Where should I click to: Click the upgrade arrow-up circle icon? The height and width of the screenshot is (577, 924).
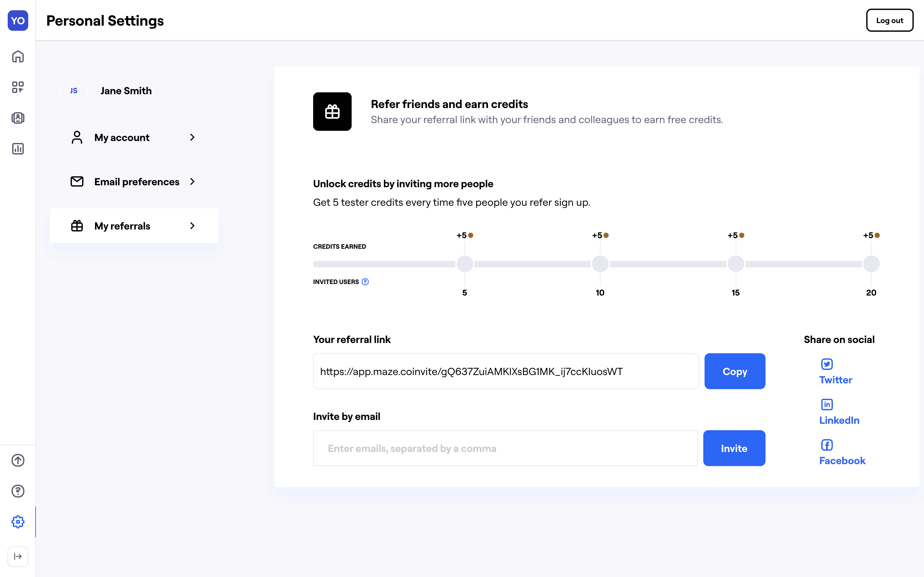(x=18, y=460)
